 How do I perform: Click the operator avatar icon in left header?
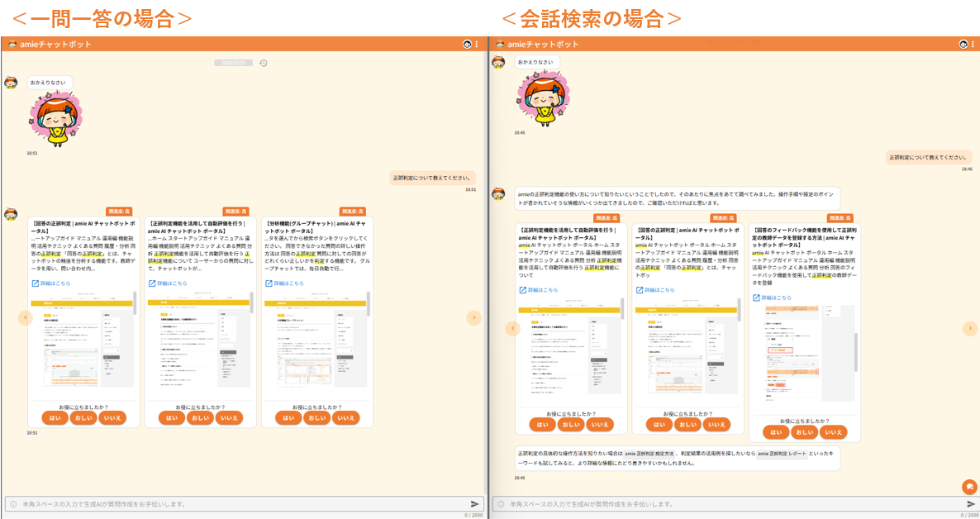click(x=468, y=44)
